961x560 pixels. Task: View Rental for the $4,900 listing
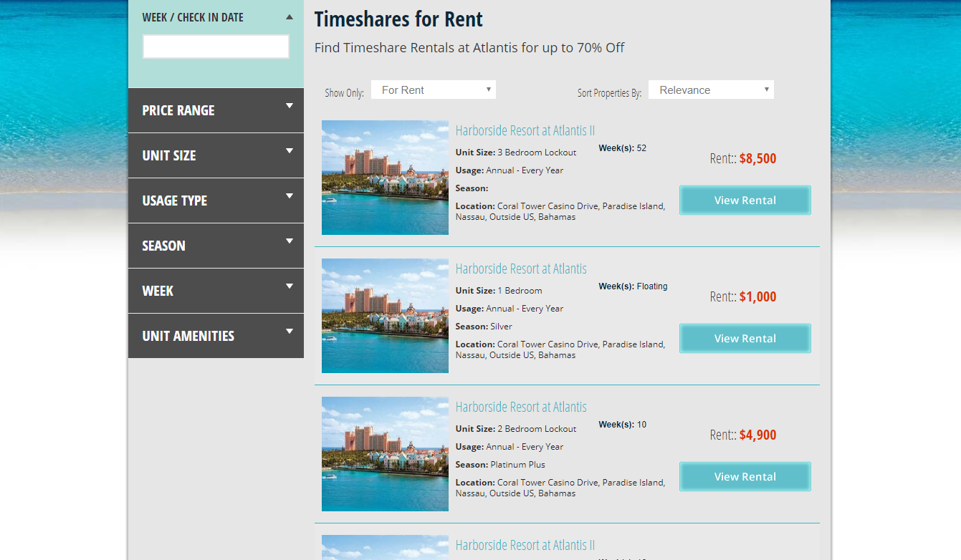745,477
